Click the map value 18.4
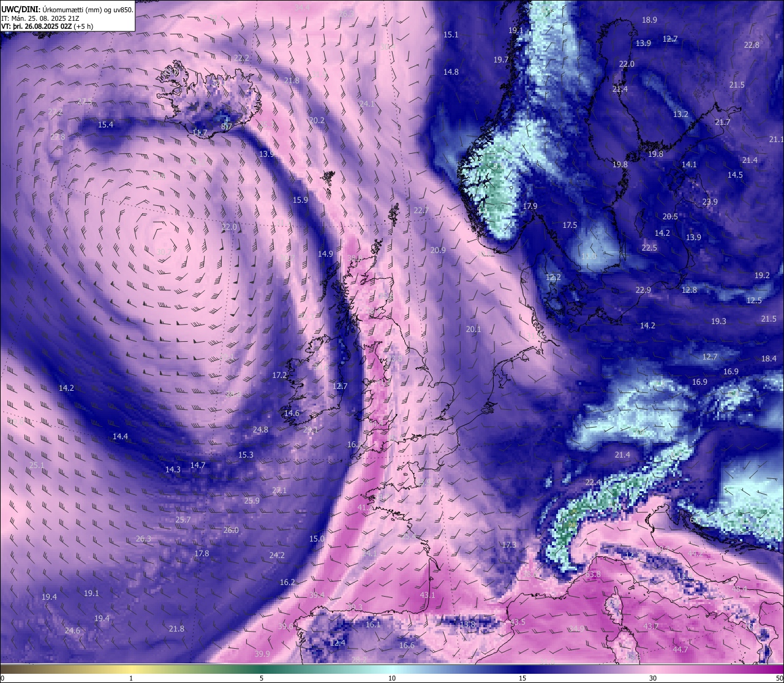784x683 pixels. pos(769,359)
